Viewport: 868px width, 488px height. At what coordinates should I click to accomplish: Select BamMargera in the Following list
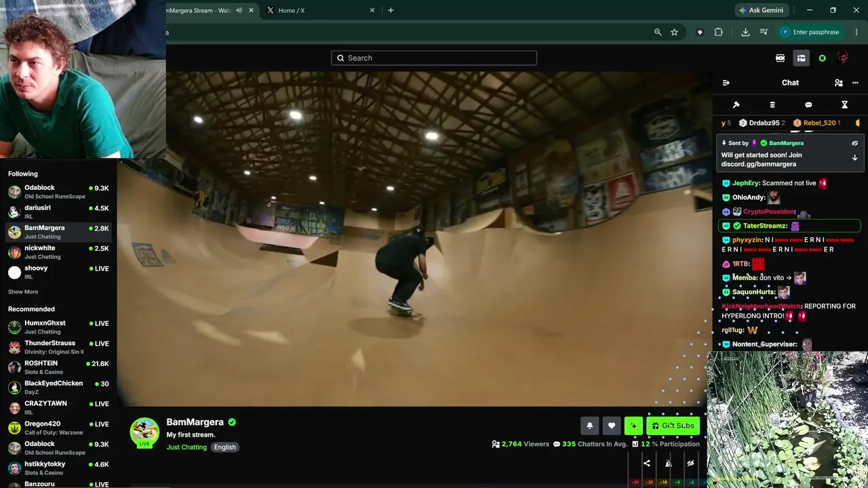coord(58,232)
